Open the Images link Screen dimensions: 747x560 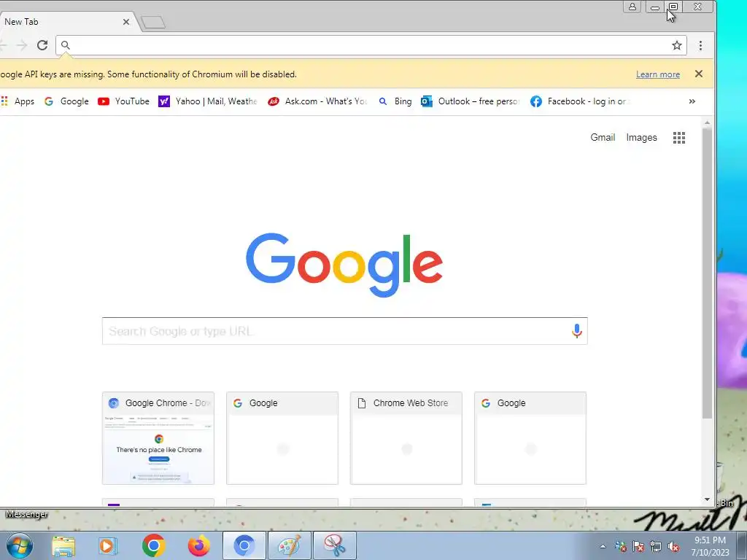pos(641,138)
